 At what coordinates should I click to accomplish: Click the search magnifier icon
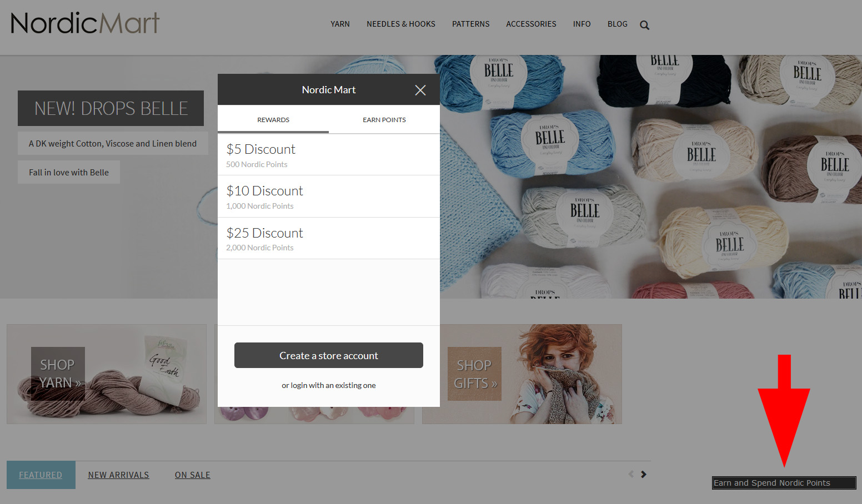[644, 25]
